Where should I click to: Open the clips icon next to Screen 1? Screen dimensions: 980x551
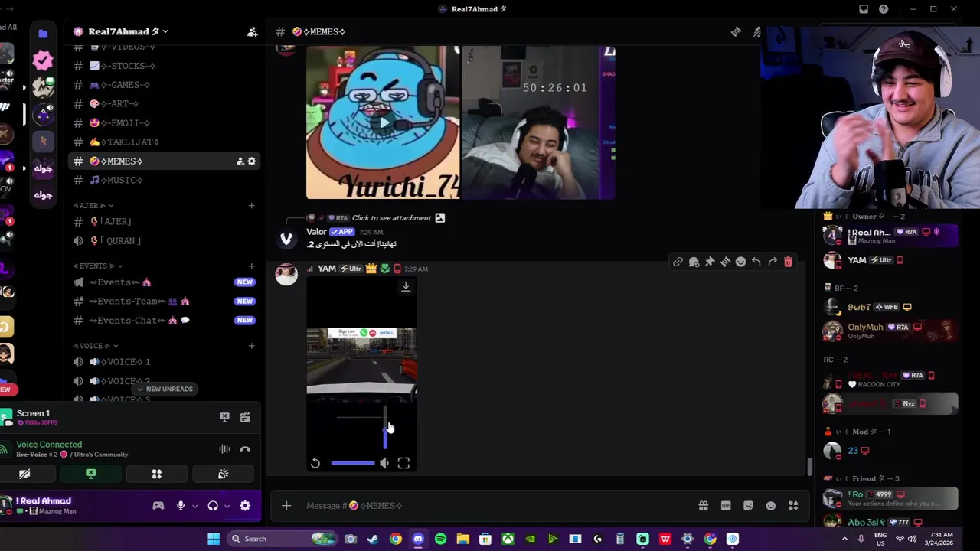click(245, 417)
